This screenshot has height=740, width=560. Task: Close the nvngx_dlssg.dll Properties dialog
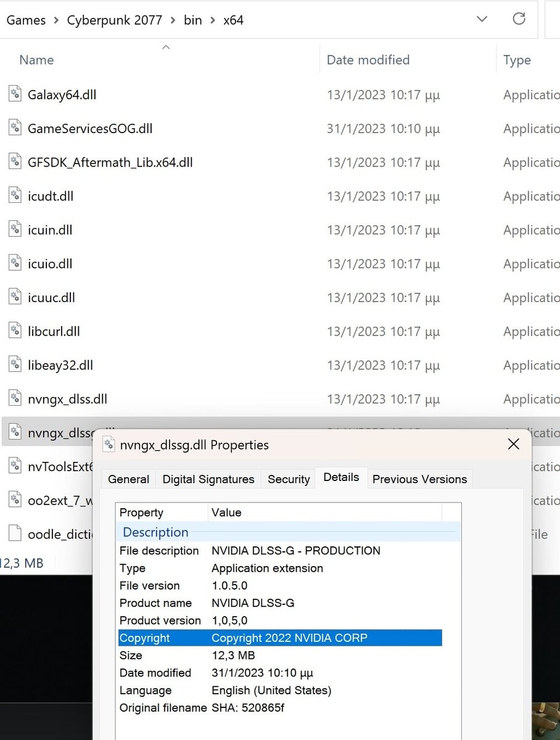coord(513,444)
